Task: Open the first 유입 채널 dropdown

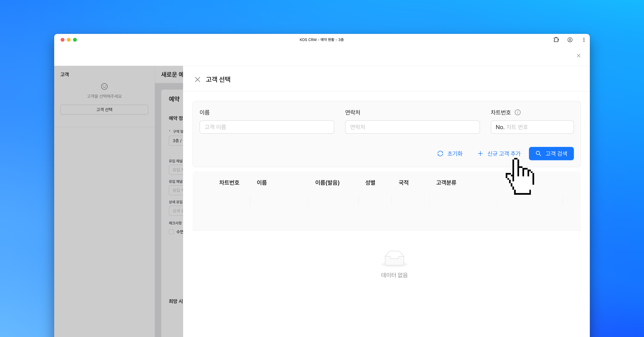Action: (x=177, y=170)
